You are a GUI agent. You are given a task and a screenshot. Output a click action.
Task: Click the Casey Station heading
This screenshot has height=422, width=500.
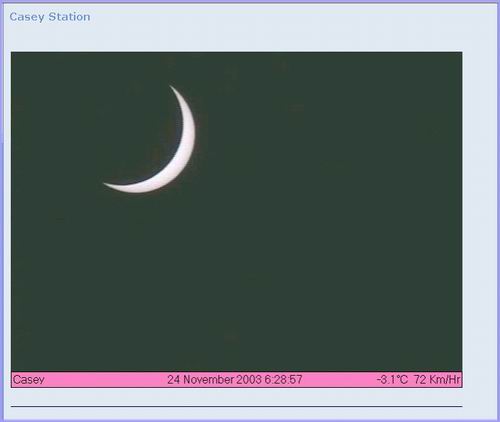point(50,17)
